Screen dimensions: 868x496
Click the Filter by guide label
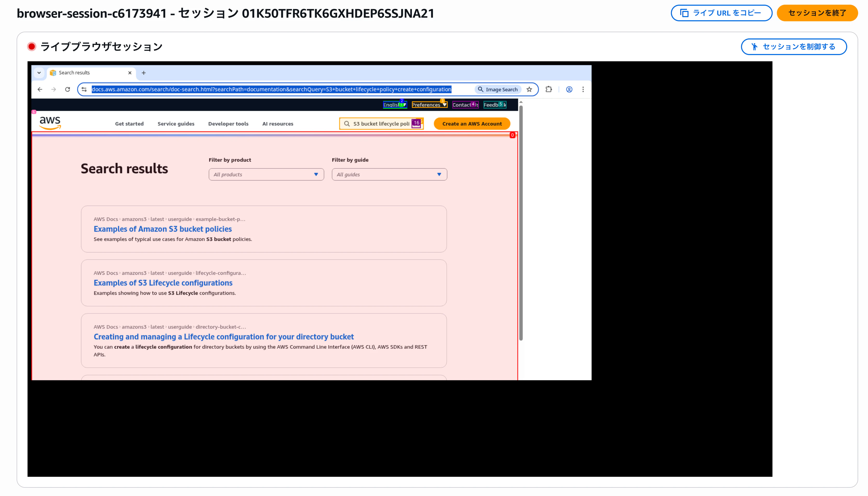350,160
